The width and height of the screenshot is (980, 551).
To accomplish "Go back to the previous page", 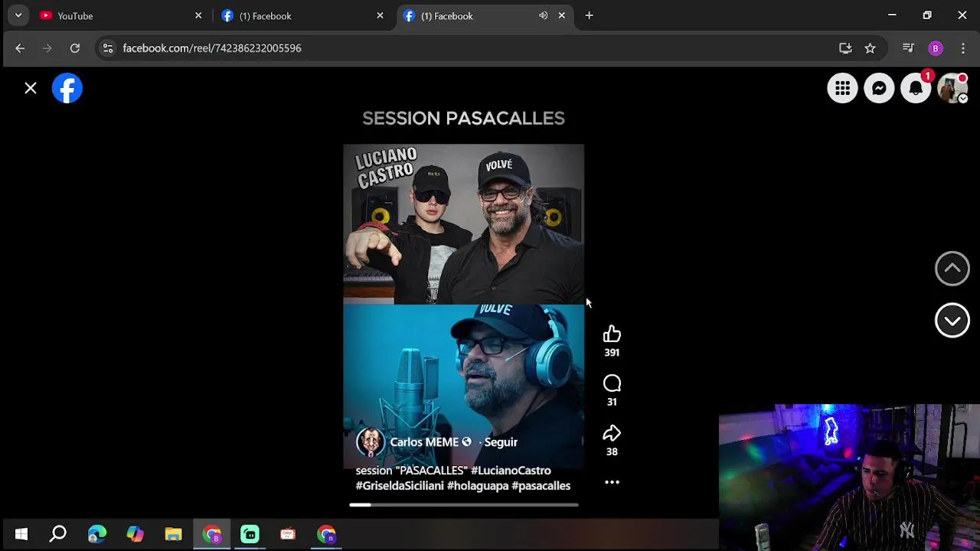I will click(20, 48).
